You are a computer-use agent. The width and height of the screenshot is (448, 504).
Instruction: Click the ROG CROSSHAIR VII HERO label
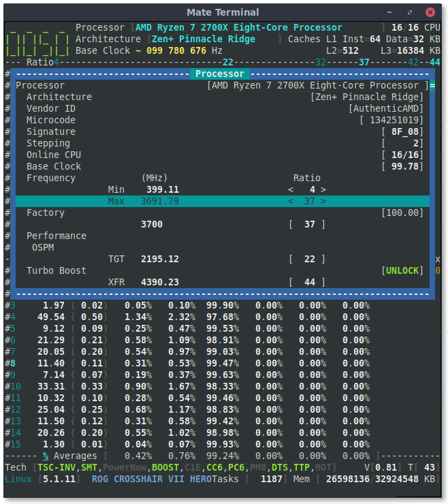point(152,479)
